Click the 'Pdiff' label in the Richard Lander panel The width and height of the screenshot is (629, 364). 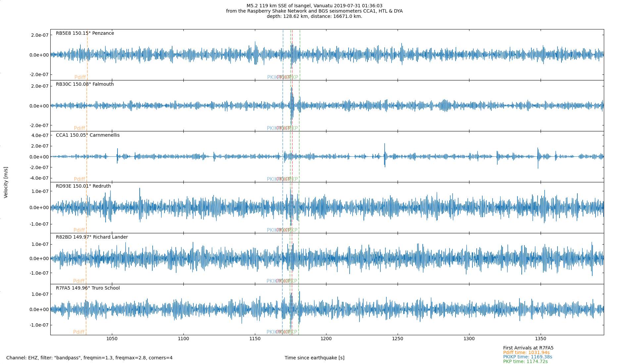[79, 281]
